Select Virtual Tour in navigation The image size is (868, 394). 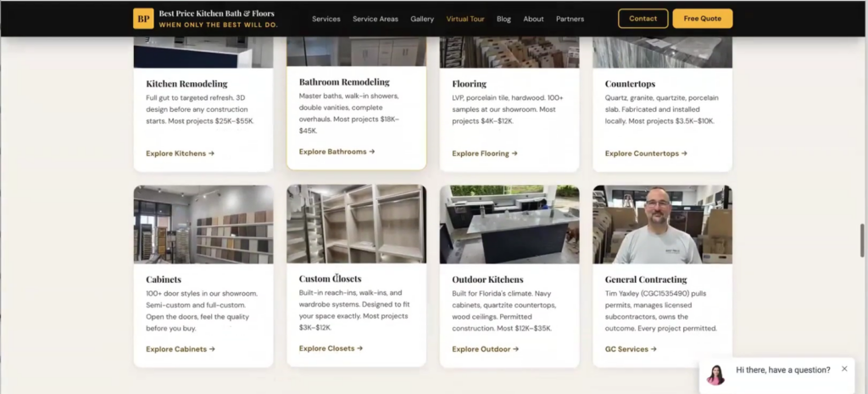click(x=465, y=19)
